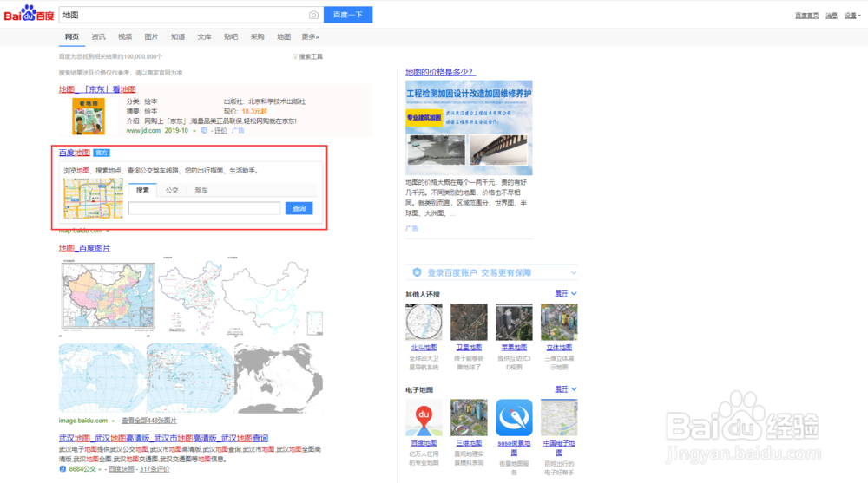Screen dimensions: 868x483
Task: Click the shield icon beside 登录百度账户
Action: [417, 272]
